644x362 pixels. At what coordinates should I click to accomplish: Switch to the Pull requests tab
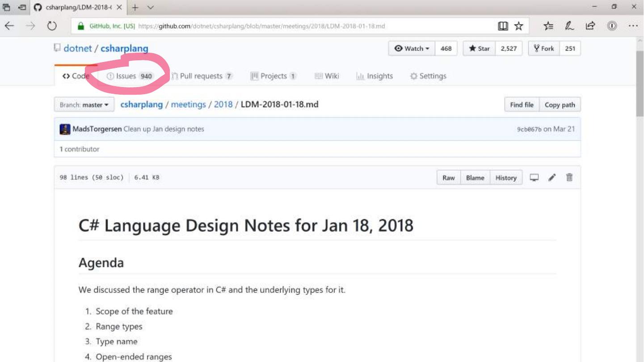(202, 76)
